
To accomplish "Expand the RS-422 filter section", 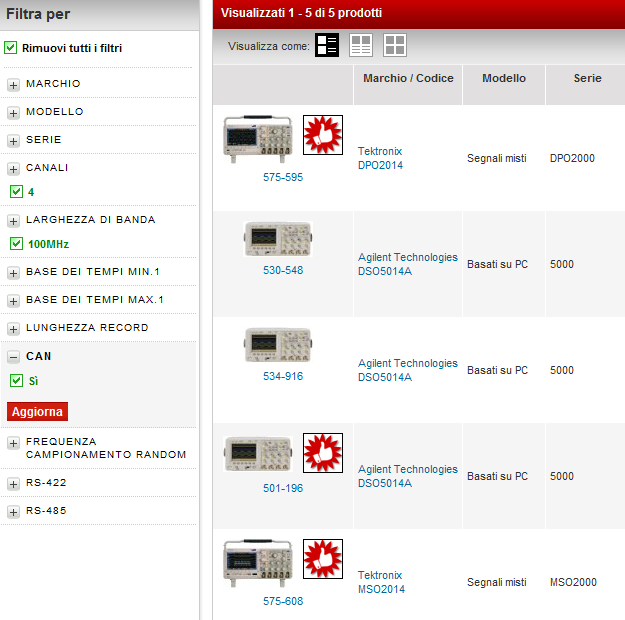I will (14, 484).
